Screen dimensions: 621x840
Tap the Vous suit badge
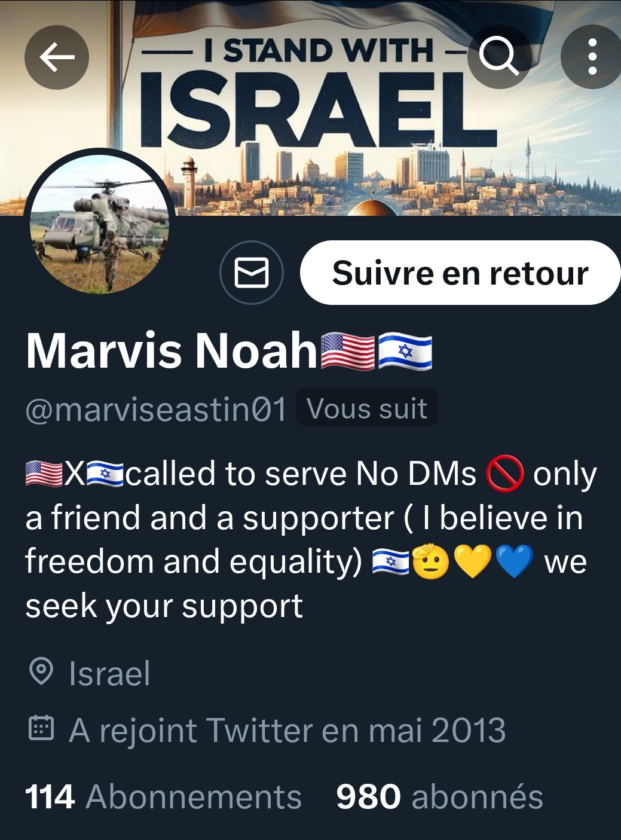click(x=366, y=409)
